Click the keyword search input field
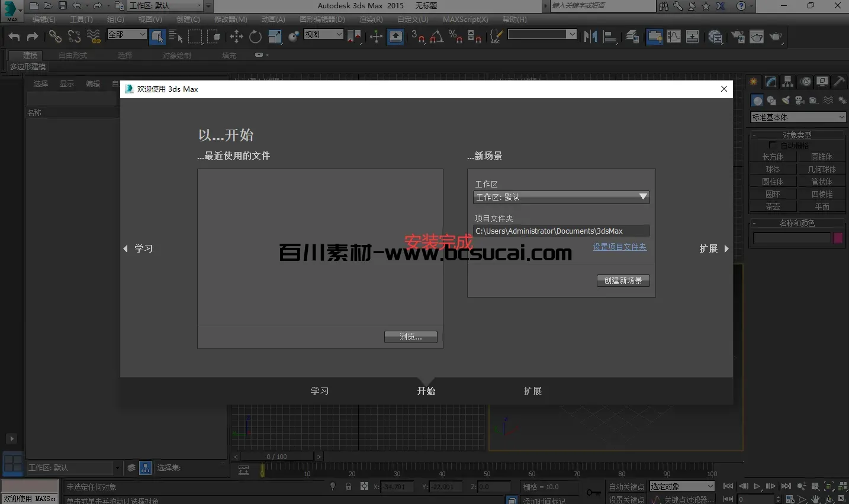This screenshot has width=849, height=504. 603,6
